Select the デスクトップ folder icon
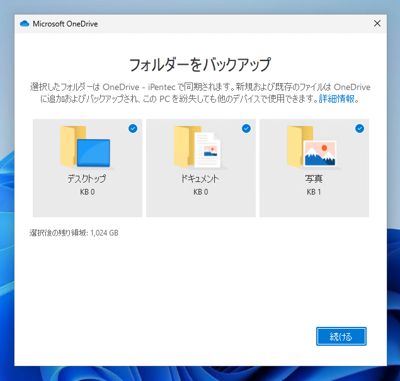This screenshot has width=400, height=381. pyautogui.click(x=86, y=147)
